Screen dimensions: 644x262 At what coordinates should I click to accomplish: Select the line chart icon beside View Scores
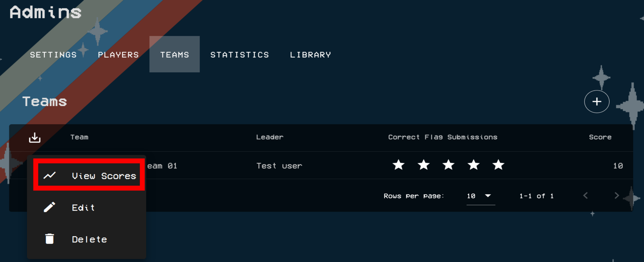pyautogui.click(x=50, y=175)
